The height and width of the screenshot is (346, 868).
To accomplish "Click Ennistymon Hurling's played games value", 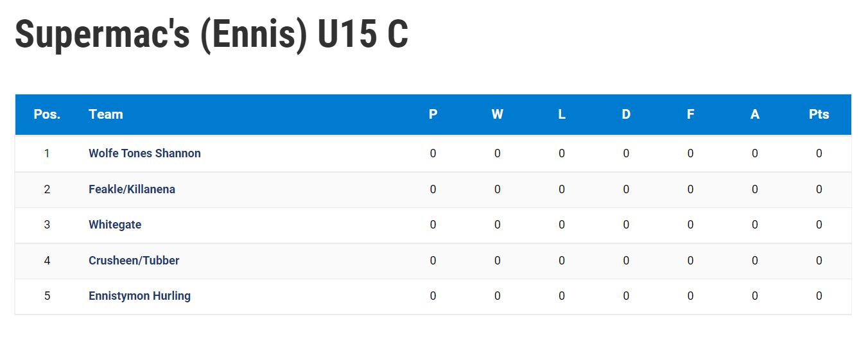I will [433, 296].
